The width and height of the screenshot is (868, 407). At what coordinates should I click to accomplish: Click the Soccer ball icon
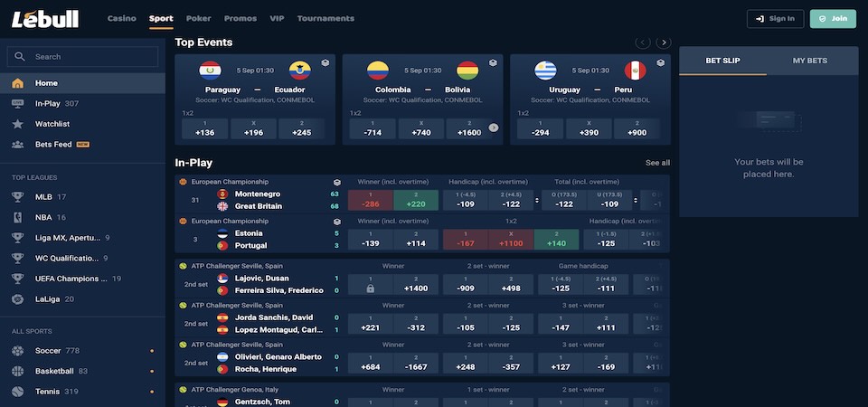(18, 351)
